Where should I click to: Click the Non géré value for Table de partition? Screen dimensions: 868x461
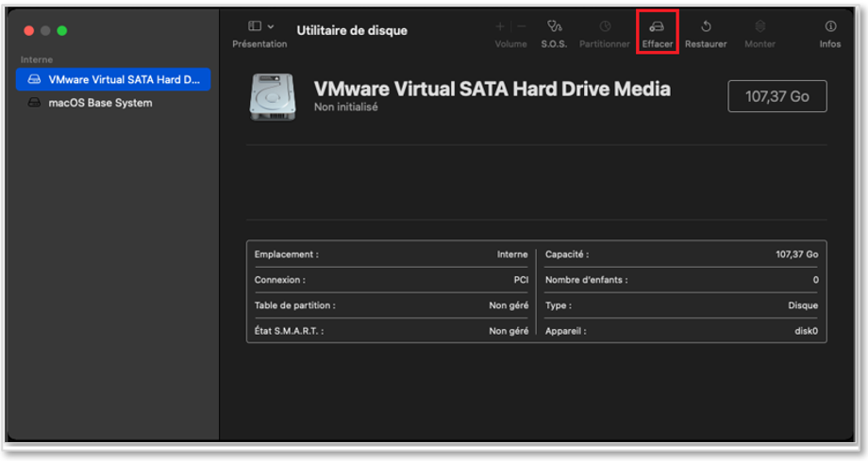(x=509, y=305)
